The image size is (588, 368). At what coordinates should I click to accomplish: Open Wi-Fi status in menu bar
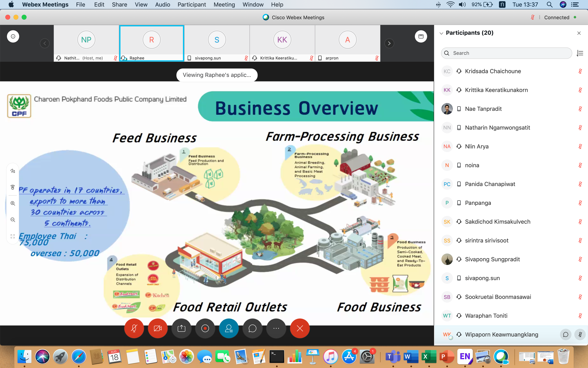[450, 5]
